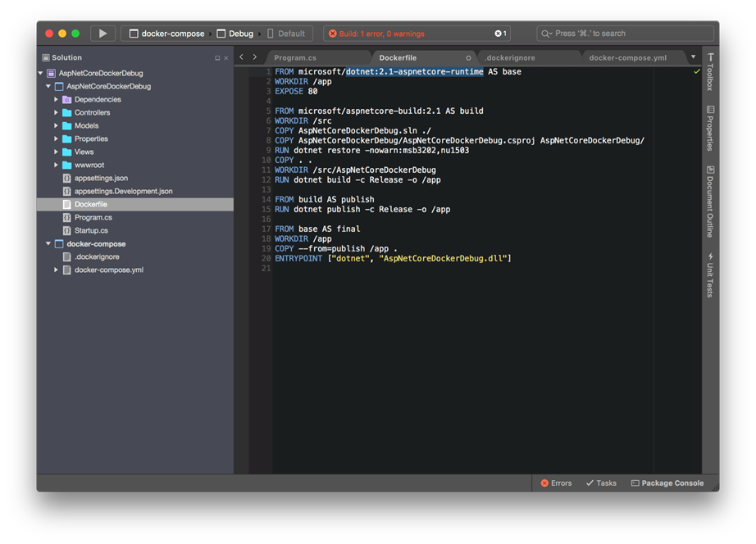
Task: Select the docker-compose startup project
Action: tap(166, 34)
